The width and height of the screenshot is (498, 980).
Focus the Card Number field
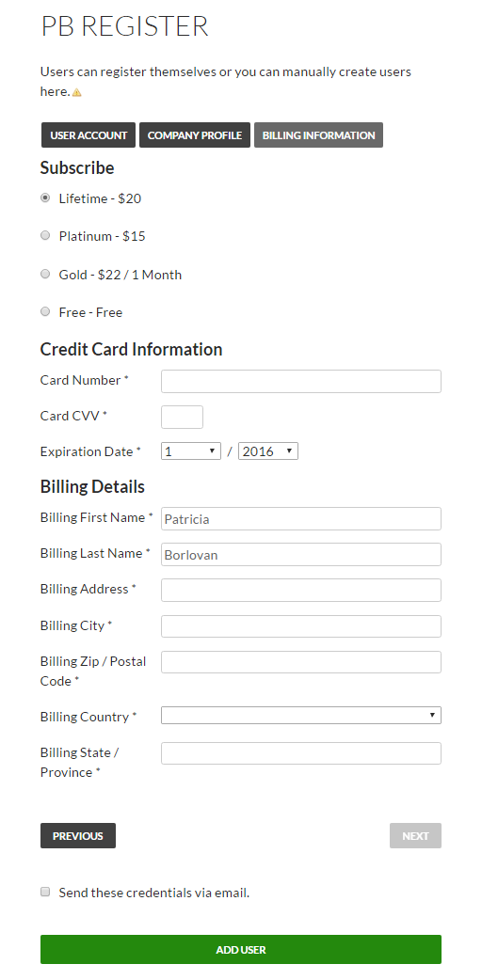point(301,381)
